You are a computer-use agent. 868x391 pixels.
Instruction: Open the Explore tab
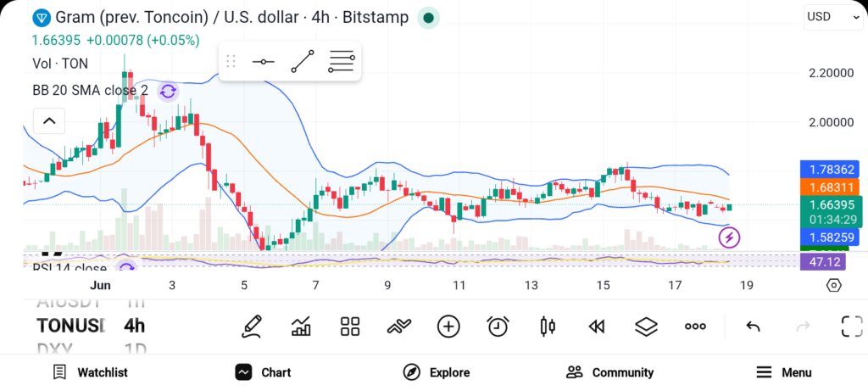click(x=437, y=372)
